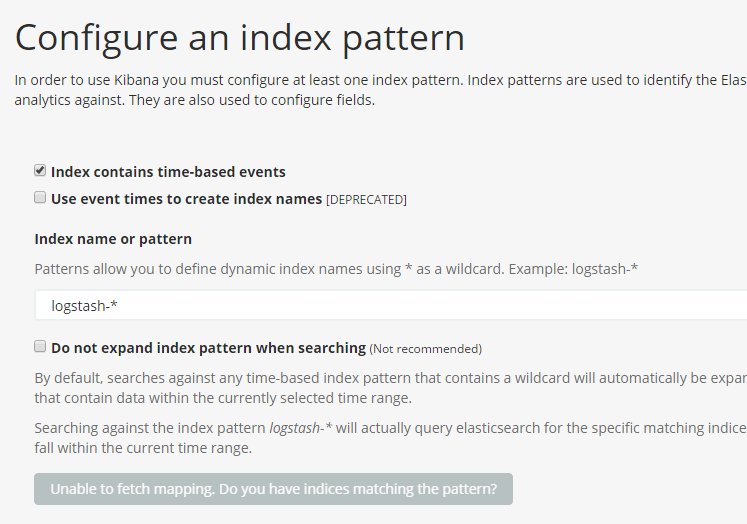Tick the "Do not expand index pattern" checkbox
This screenshot has height=524, width=747.
[x=41, y=347]
